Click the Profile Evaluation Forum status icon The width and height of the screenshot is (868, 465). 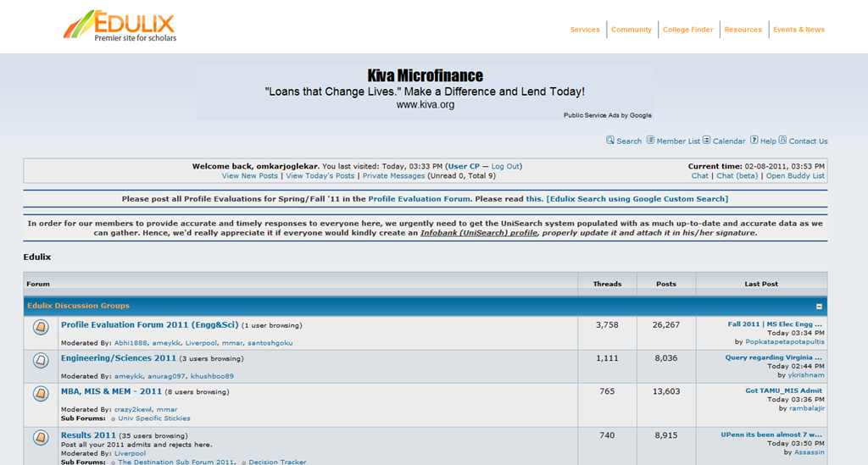(41, 327)
